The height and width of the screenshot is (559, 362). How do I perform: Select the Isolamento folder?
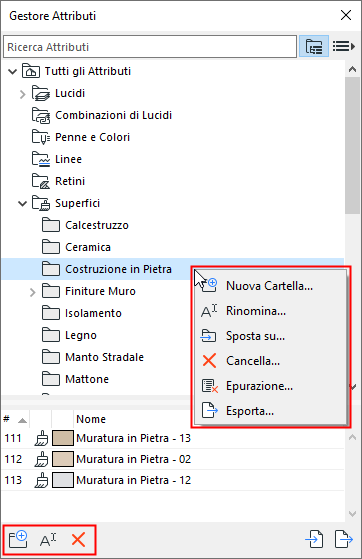(81, 313)
